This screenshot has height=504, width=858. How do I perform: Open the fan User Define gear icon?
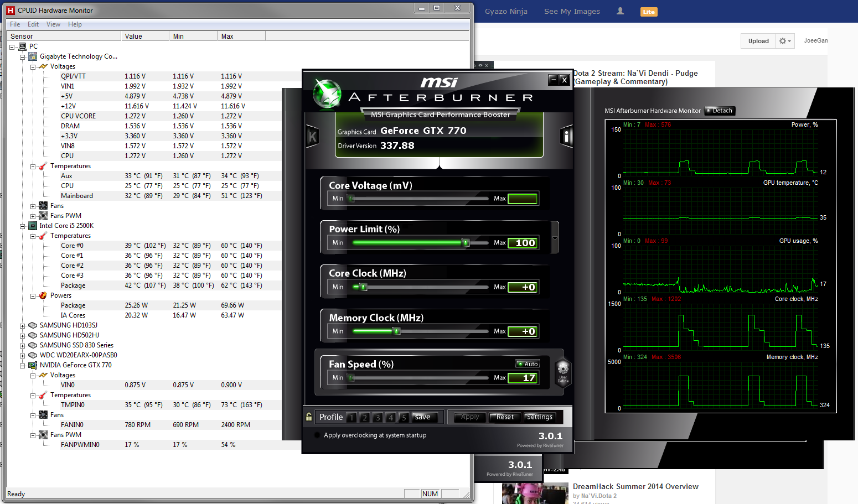click(563, 373)
